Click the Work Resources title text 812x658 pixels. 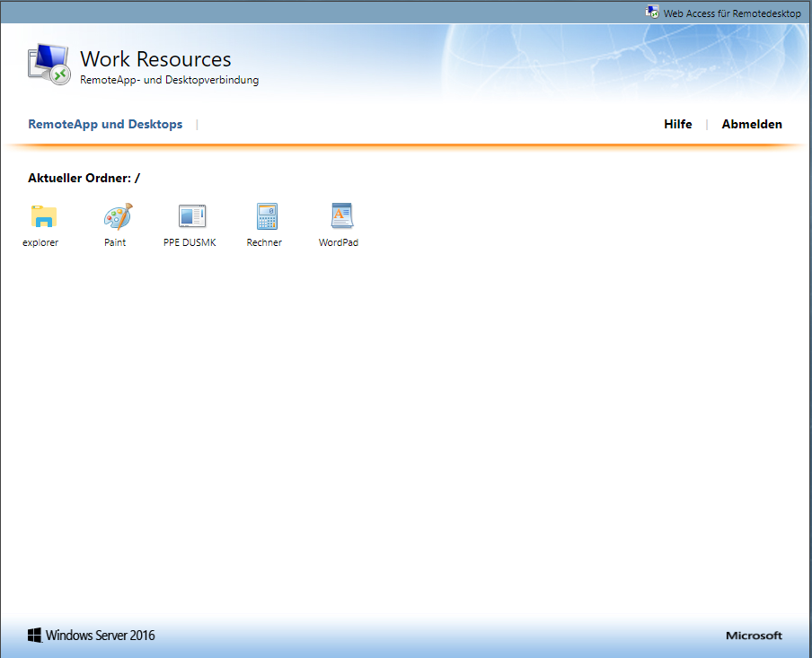point(155,59)
